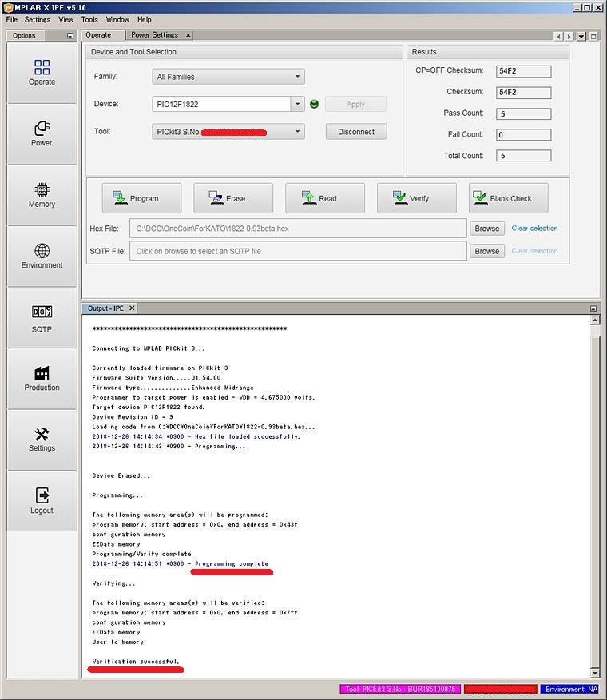Open the Power sidebar panel
Image resolution: width=607 pixels, height=700 pixels.
pos(42,134)
